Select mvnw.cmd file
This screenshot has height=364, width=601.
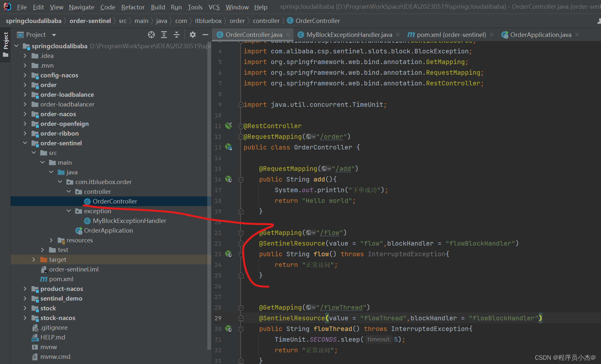pos(55,357)
